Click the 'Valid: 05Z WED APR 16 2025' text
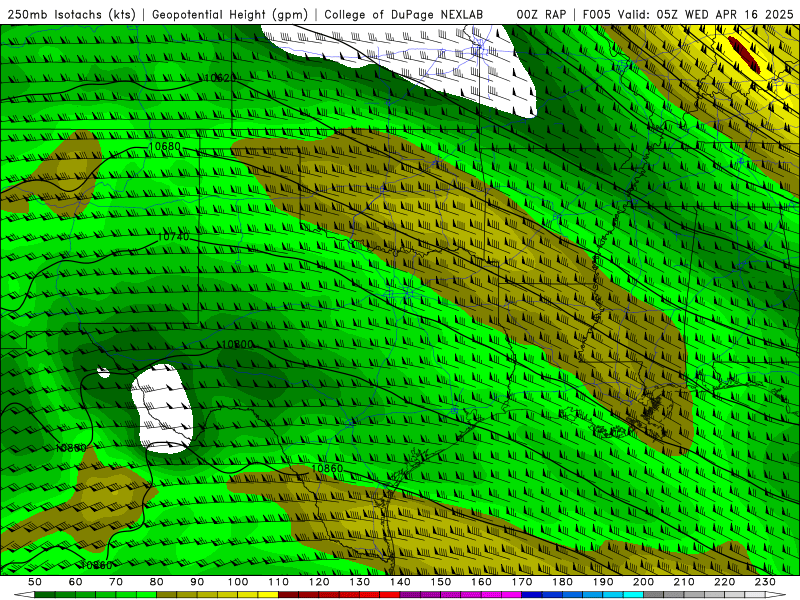Viewport: 800px width, 600px height. [706, 15]
